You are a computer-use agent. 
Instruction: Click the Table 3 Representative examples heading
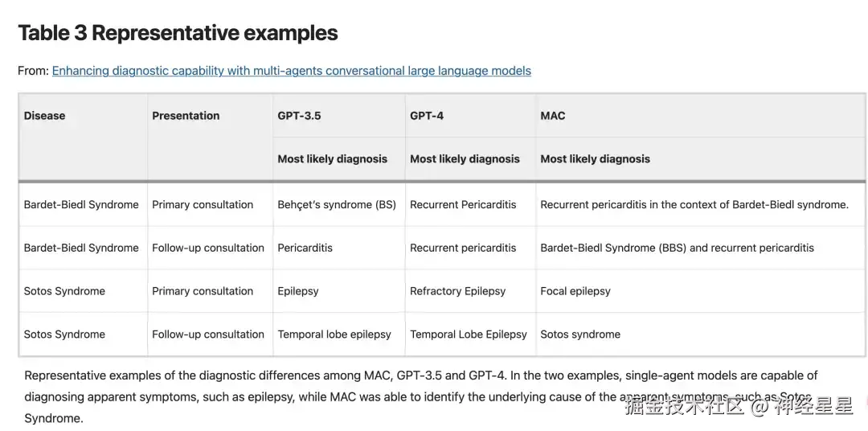click(x=178, y=33)
